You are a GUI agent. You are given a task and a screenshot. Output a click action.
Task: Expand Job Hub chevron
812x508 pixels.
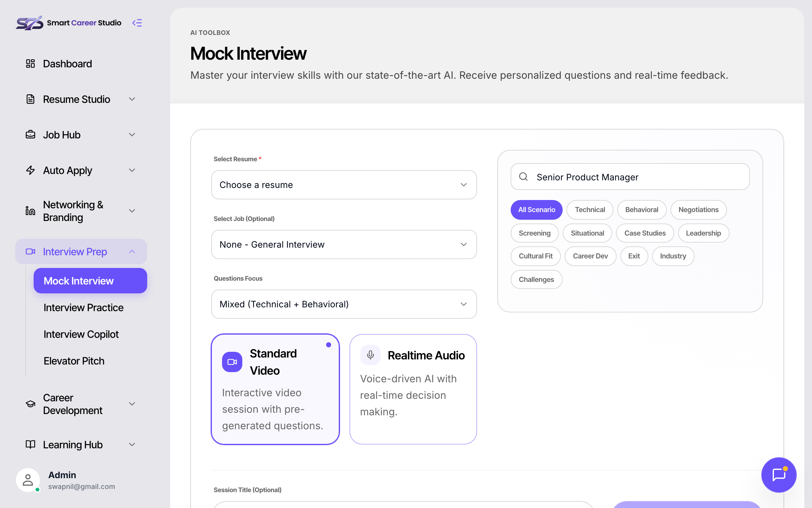click(132, 134)
